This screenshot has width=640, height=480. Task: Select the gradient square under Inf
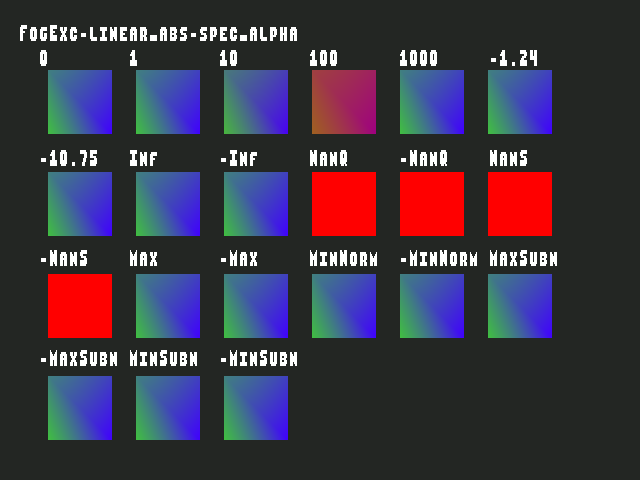click(168, 204)
